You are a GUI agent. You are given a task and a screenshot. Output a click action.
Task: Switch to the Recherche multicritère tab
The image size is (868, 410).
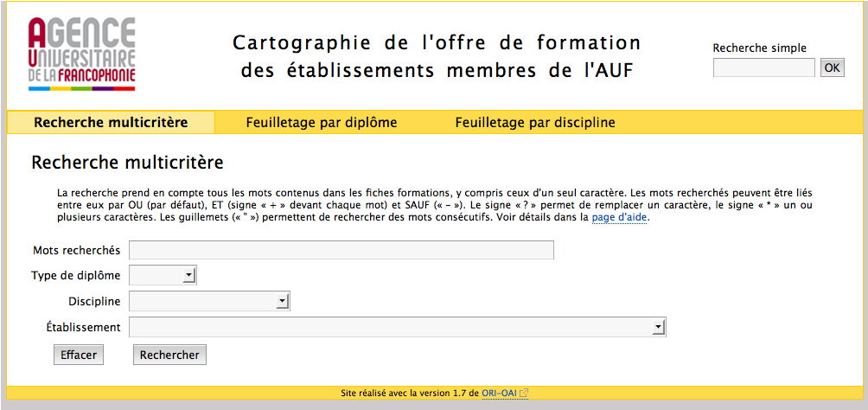tap(111, 123)
